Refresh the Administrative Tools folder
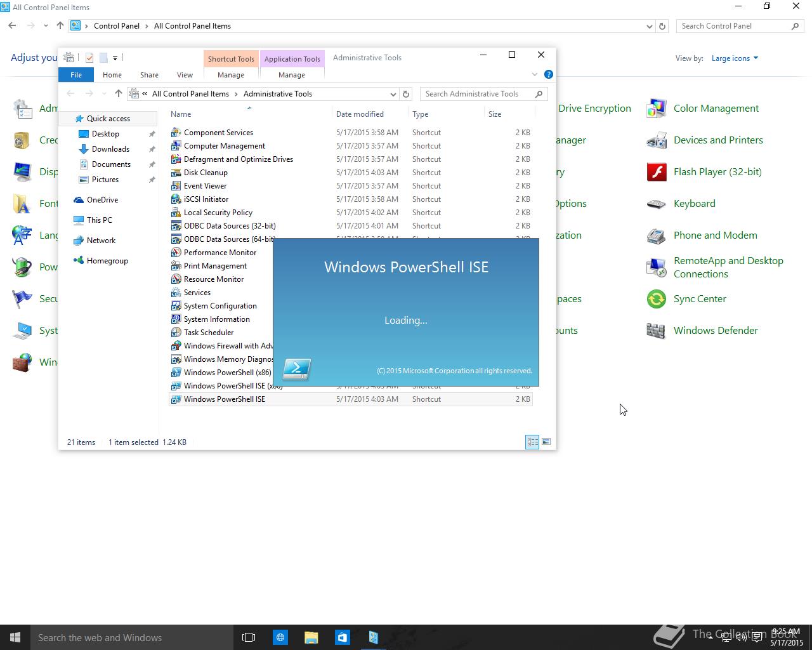The image size is (812, 650). pos(407,94)
